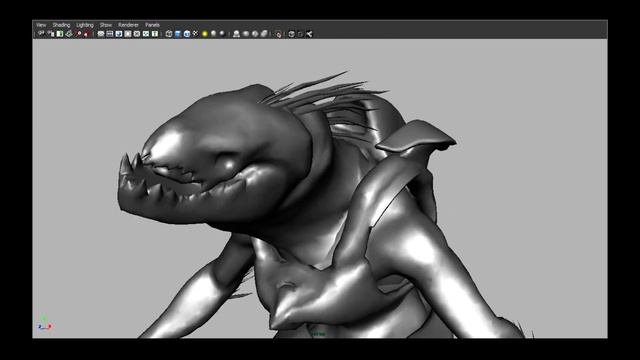Viewport: 640px width, 360px height.
Task: Open the Lighting menu
Action: pyautogui.click(x=85, y=25)
